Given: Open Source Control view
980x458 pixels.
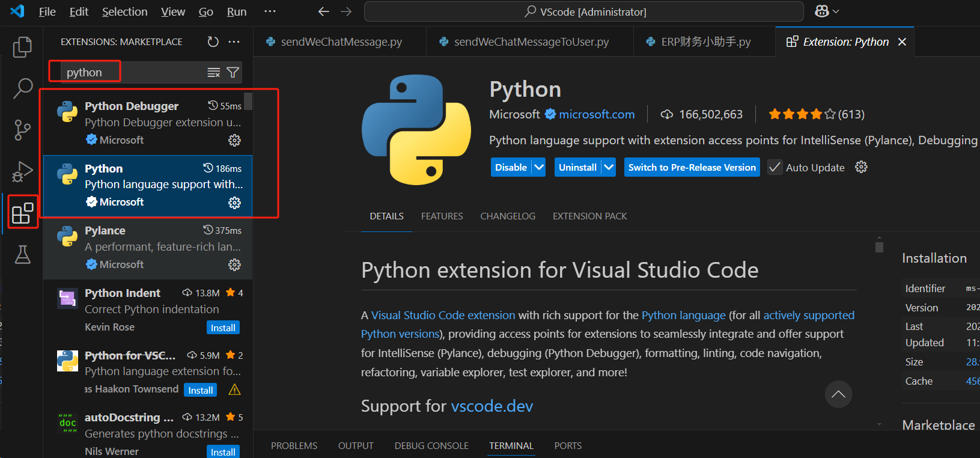Looking at the screenshot, I should point(22,130).
